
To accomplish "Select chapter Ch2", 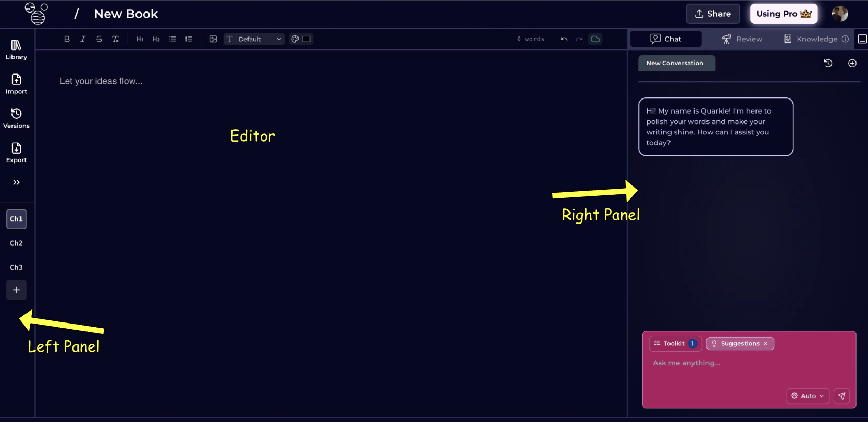I will pyautogui.click(x=16, y=243).
